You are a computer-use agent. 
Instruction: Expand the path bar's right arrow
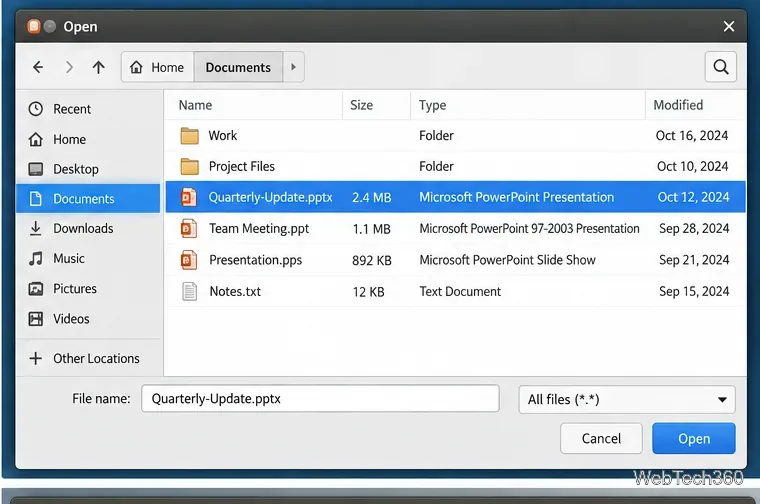[x=293, y=67]
